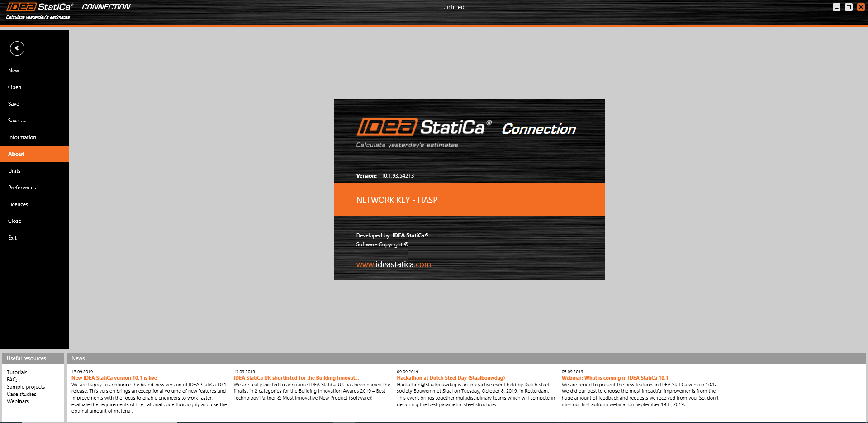Open the Tutorials resource link
The width and height of the screenshot is (868, 423).
17,372
